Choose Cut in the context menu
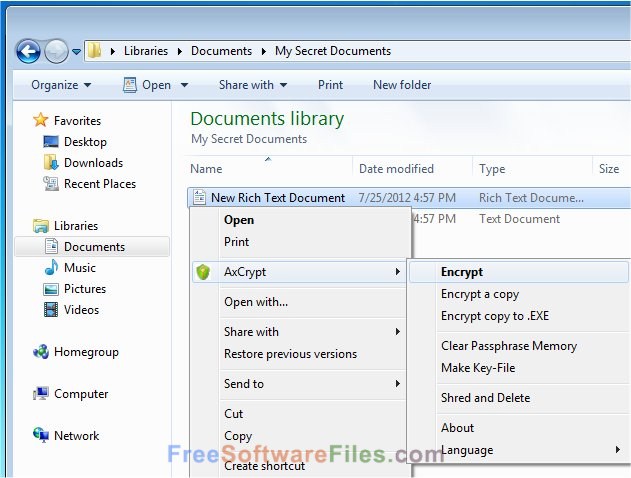Image resolution: width=631 pixels, height=478 pixels. tap(233, 414)
